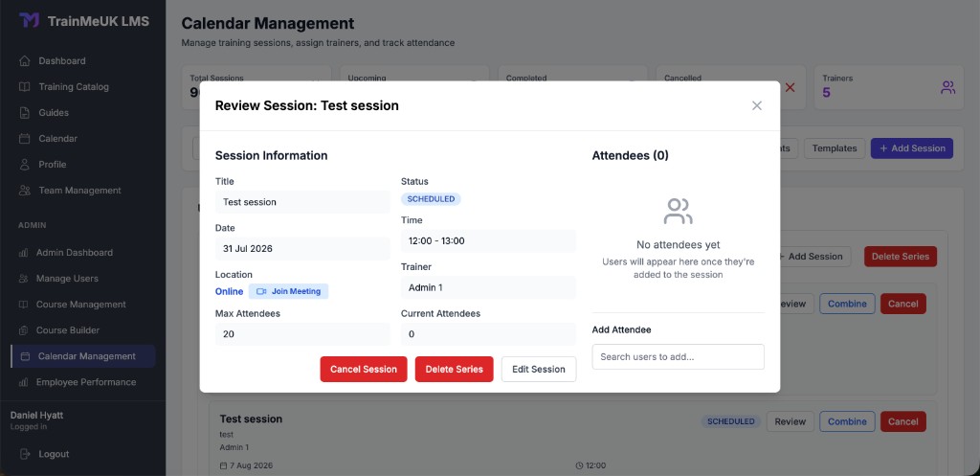Viewport: 980px width, 476px height.
Task: Click the No attendees yet text
Action: [x=679, y=244]
